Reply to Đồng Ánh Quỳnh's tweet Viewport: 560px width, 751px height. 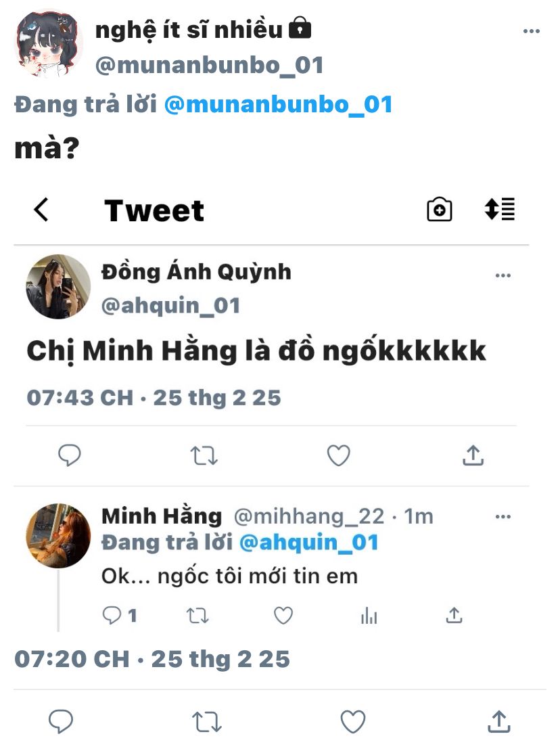coord(69,456)
